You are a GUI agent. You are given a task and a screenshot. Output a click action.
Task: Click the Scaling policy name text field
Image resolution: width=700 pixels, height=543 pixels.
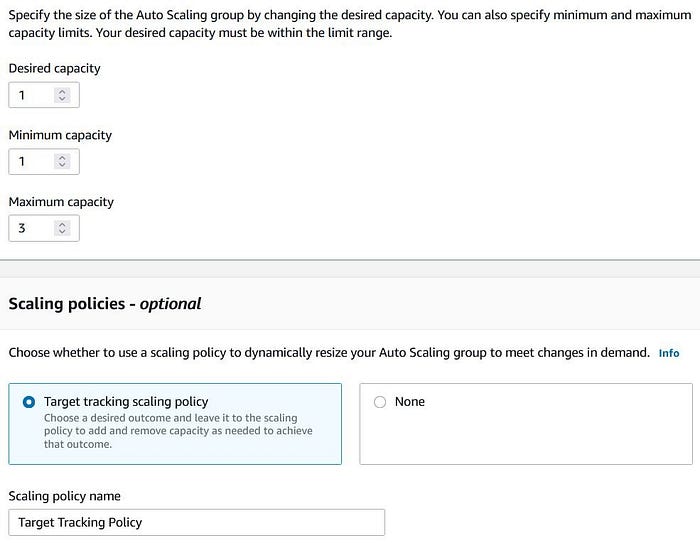(x=196, y=522)
